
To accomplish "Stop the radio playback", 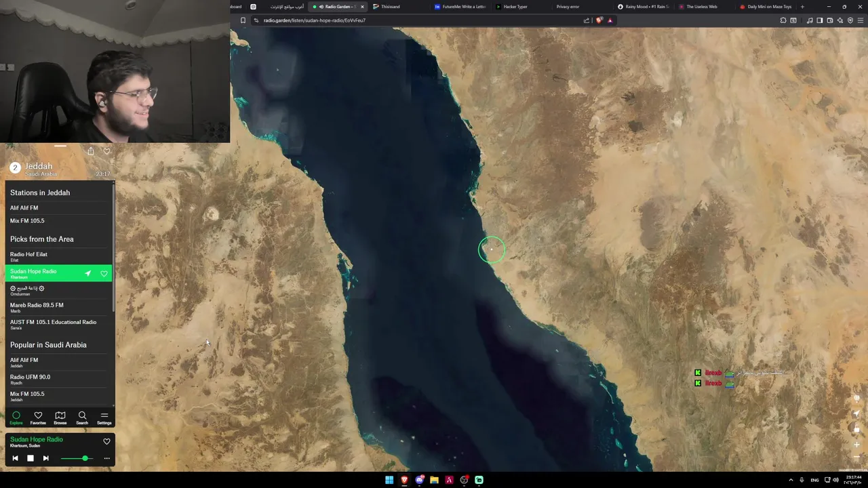I will point(31,458).
